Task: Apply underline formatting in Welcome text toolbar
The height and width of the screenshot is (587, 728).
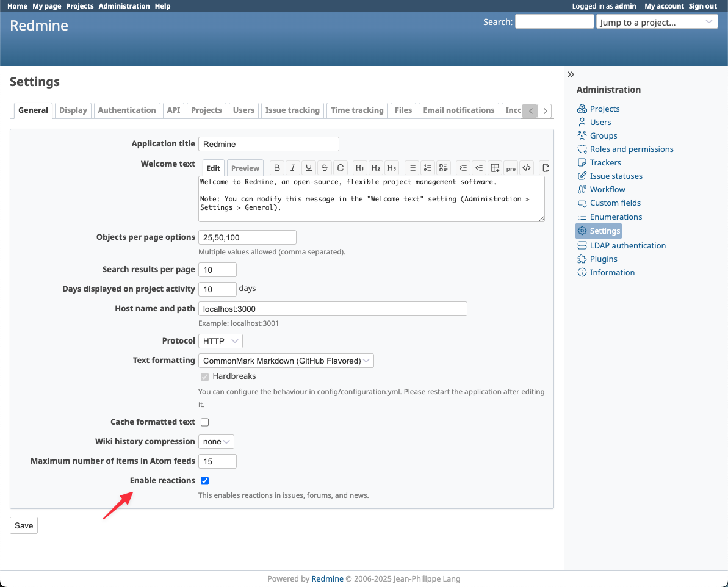Action: 308,168
